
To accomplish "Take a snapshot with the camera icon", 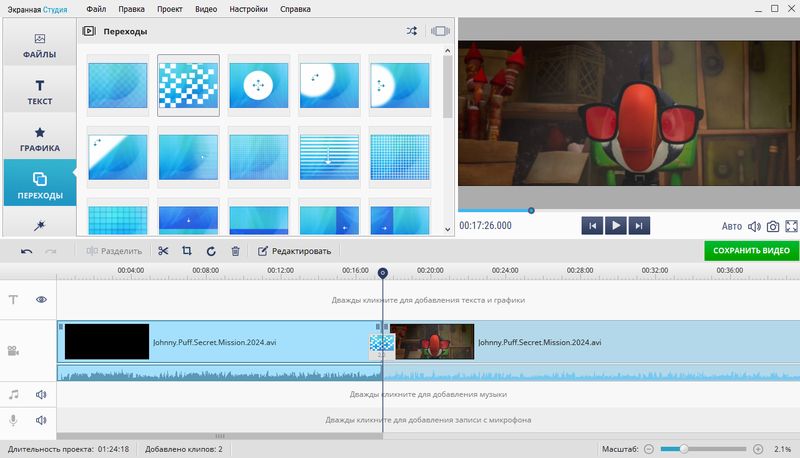I will point(773,226).
